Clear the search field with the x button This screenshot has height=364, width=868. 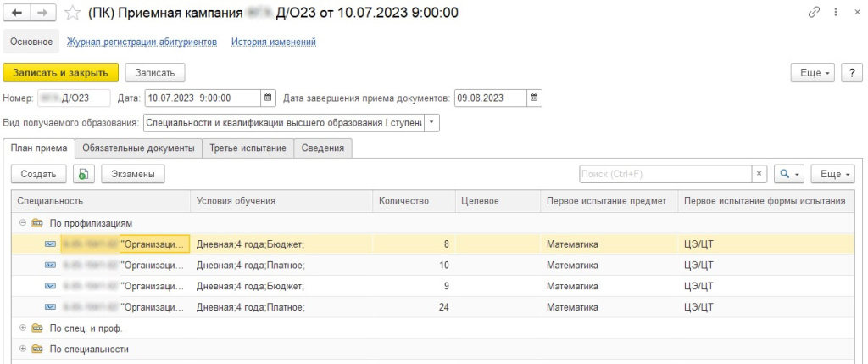(759, 174)
